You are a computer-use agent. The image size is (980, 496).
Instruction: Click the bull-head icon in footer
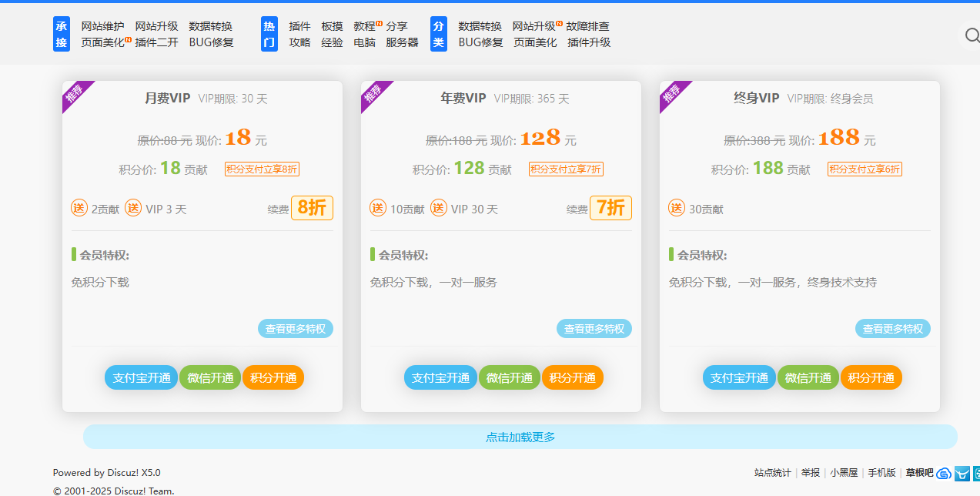tap(962, 473)
